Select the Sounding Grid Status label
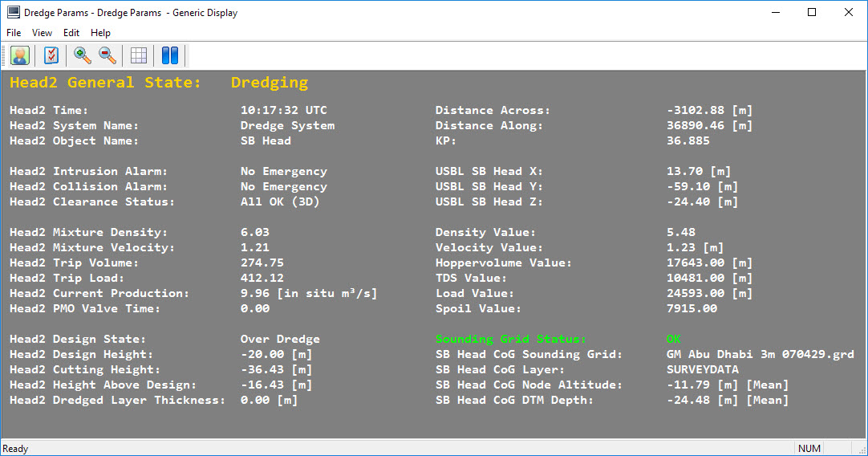868x456 pixels. pyautogui.click(x=511, y=340)
